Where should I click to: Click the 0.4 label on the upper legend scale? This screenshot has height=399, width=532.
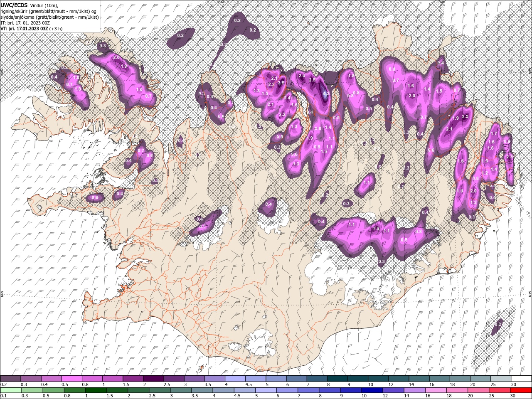44,384
